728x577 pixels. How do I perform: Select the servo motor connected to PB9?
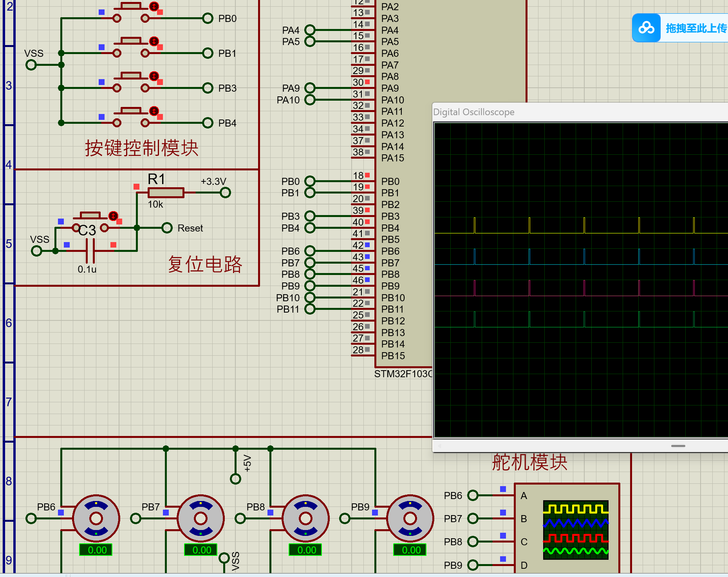tap(410, 518)
